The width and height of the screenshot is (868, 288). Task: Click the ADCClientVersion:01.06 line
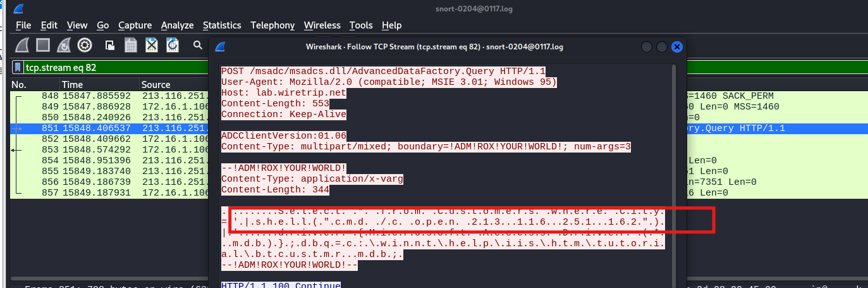(284, 136)
